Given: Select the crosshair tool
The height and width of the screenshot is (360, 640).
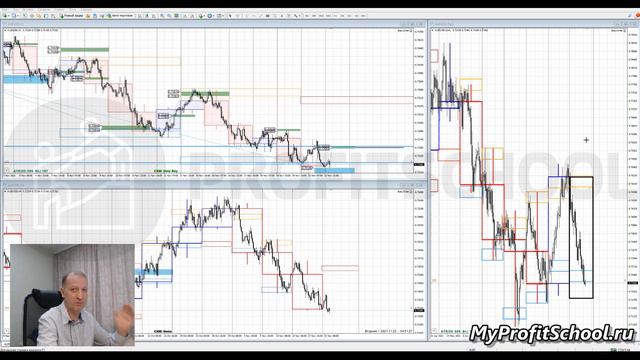Looking at the screenshot, I should click(238, 16).
